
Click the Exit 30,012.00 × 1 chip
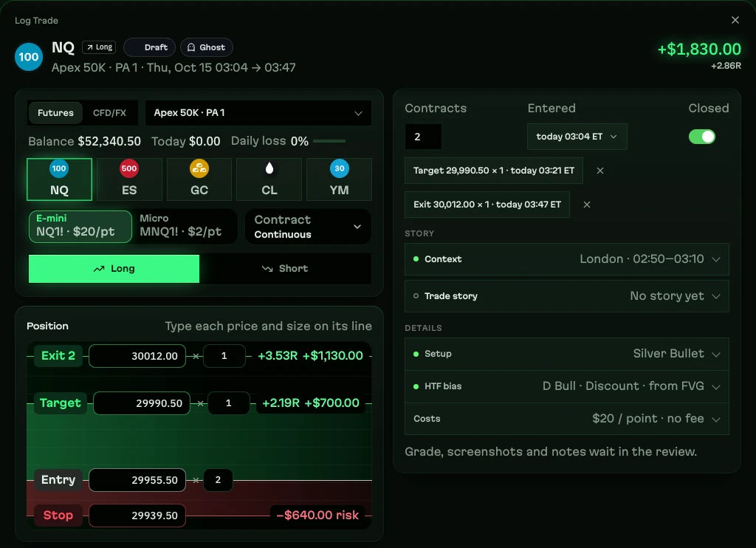click(487, 205)
